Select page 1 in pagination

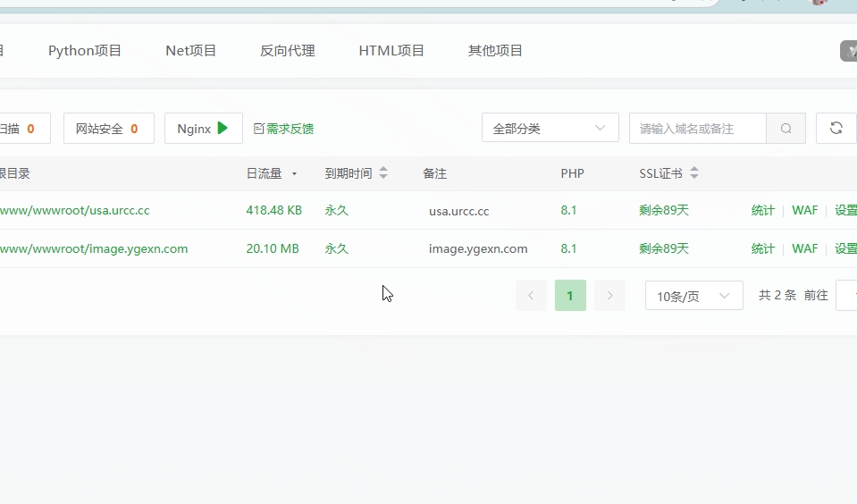(x=570, y=296)
